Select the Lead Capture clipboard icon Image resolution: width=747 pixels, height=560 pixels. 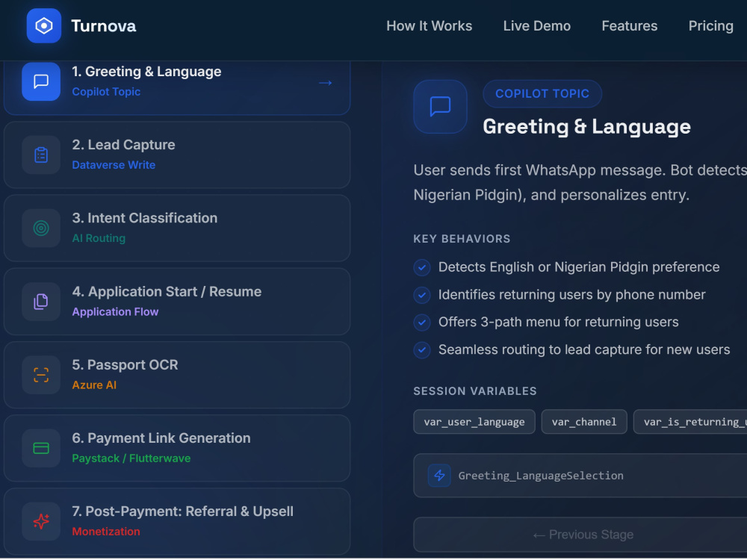(41, 155)
